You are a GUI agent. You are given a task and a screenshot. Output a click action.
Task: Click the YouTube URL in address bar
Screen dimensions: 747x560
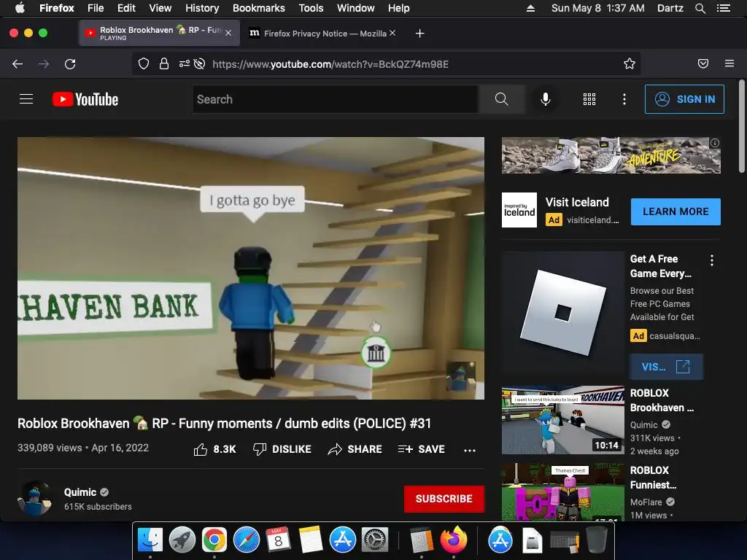point(330,64)
